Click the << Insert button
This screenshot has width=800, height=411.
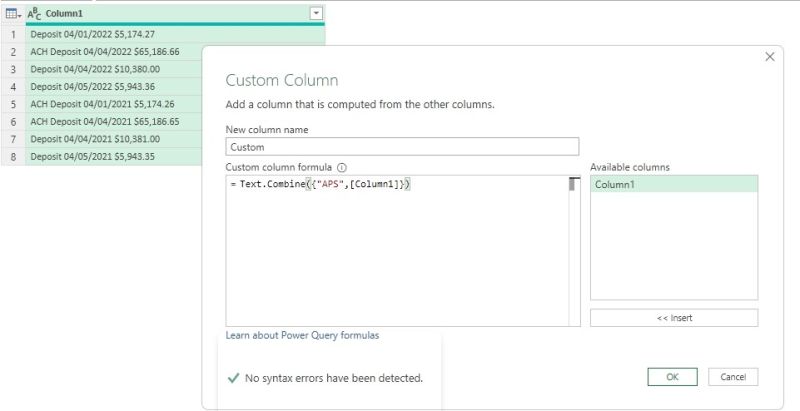(674, 318)
